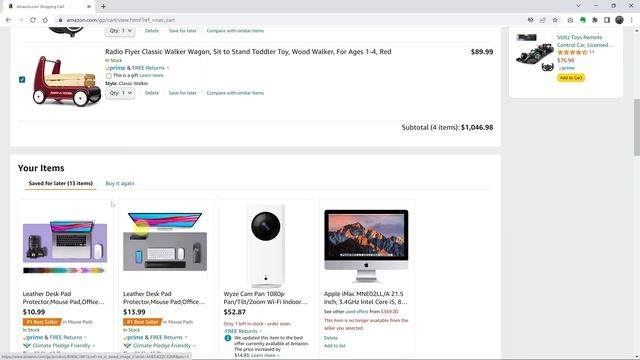Viewport: 640px width, 360px height.
Task: Save the Radio Flyer wagon for later
Action: [182, 93]
